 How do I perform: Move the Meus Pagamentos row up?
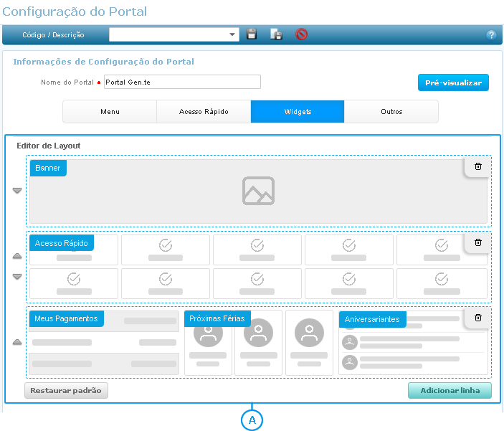point(17,342)
